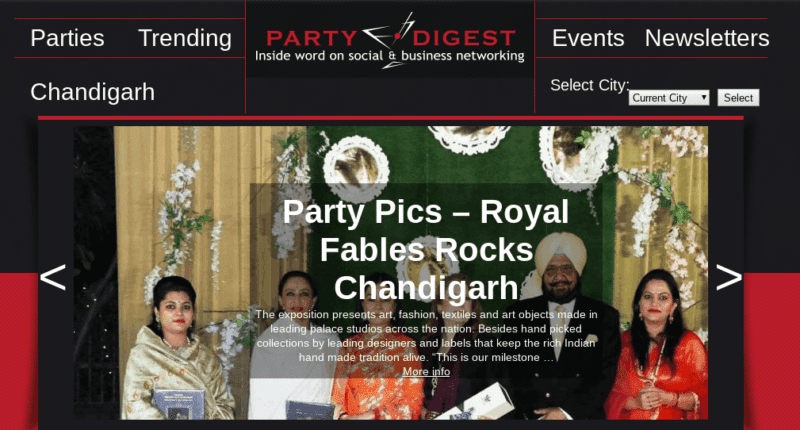800x430 pixels.
Task: Click the logo tagline about business networking
Action: [x=389, y=56]
